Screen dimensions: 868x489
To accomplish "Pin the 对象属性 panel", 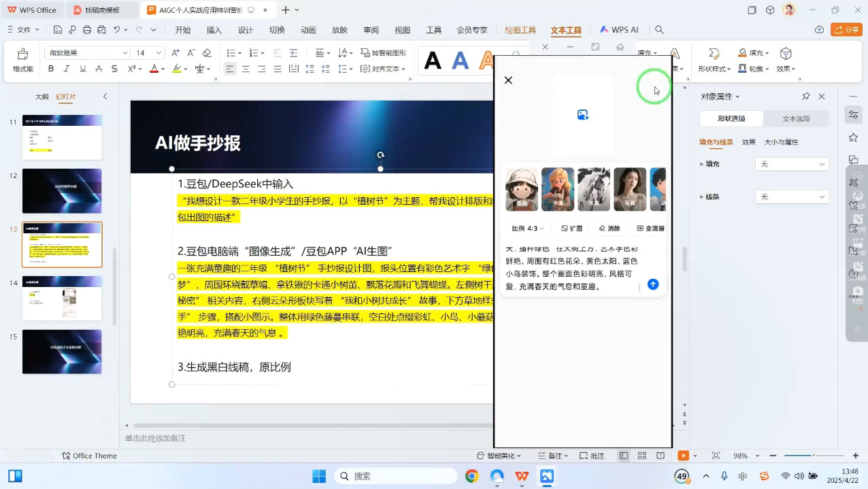I will pyautogui.click(x=806, y=97).
